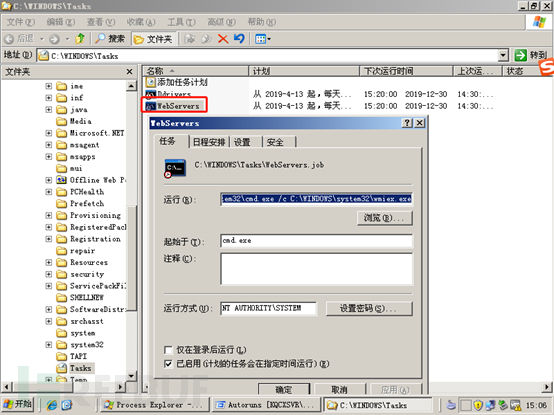
Task: Select the Ddrivers scheduled task
Action: [169, 94]
